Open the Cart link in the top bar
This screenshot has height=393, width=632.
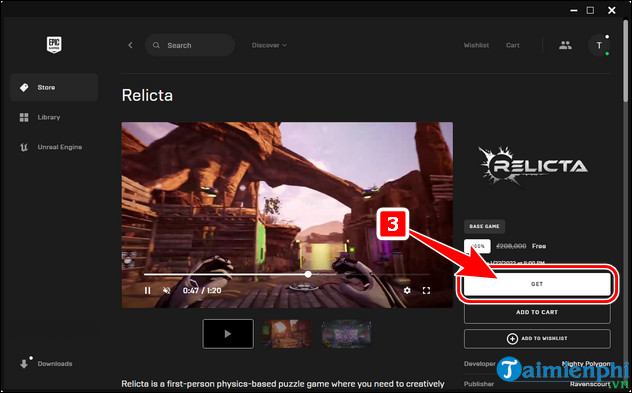coord(513,45)
